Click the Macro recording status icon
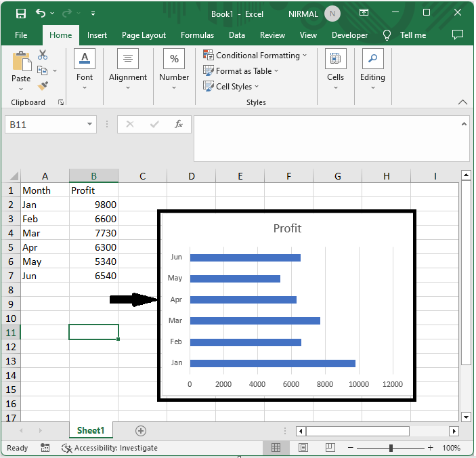The width and height of the screenshot is (476, 458). pyautogui.click(x=45, y=447)
